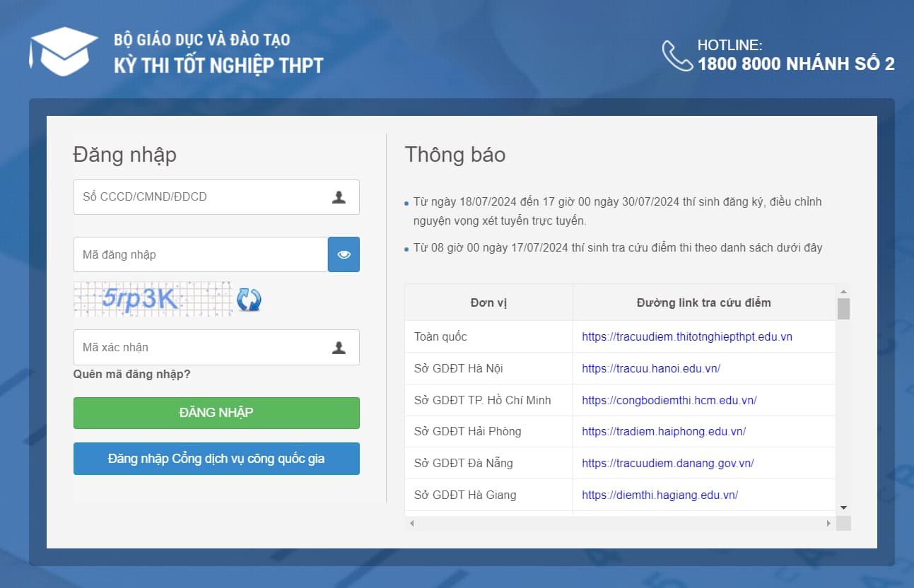Click notice about 17/07/2024 score lookup

click(x=618, y=247)
